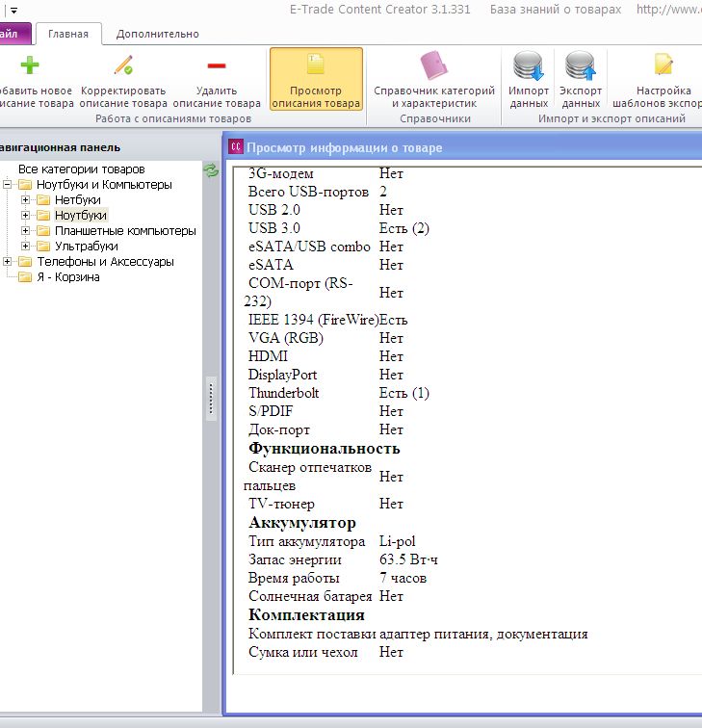Click the DisplayPort row label
Viewport: 702px width, 728px height.
coord(282,375)
